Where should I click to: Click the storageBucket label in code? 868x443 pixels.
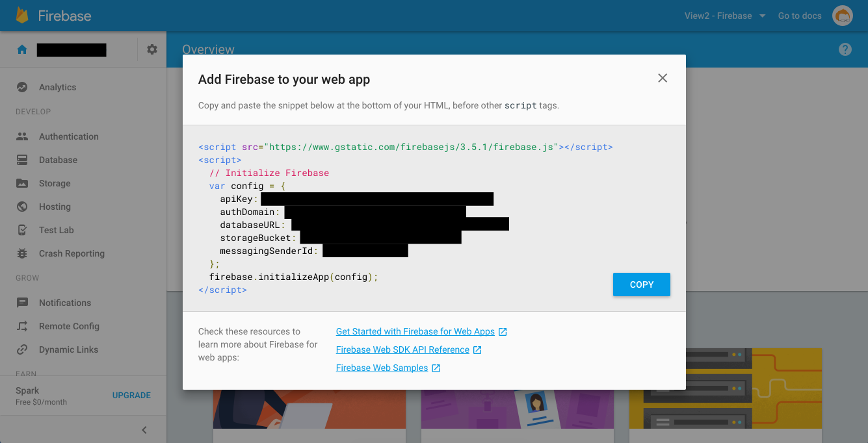[258, 238]
